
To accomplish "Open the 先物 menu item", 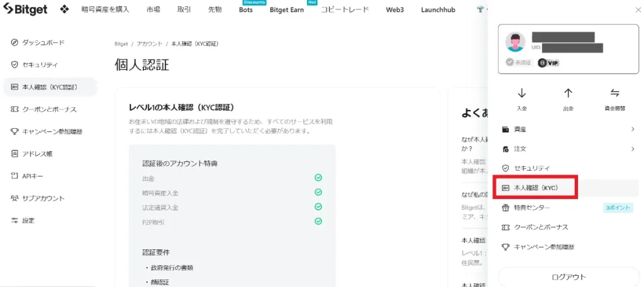I will (x=215, y=9).
